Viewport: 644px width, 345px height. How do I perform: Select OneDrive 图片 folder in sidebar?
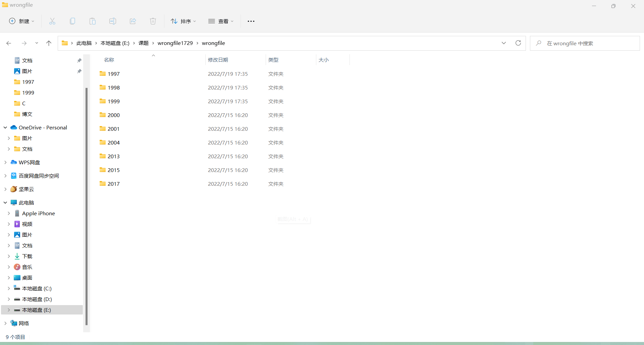coord(23,138)
